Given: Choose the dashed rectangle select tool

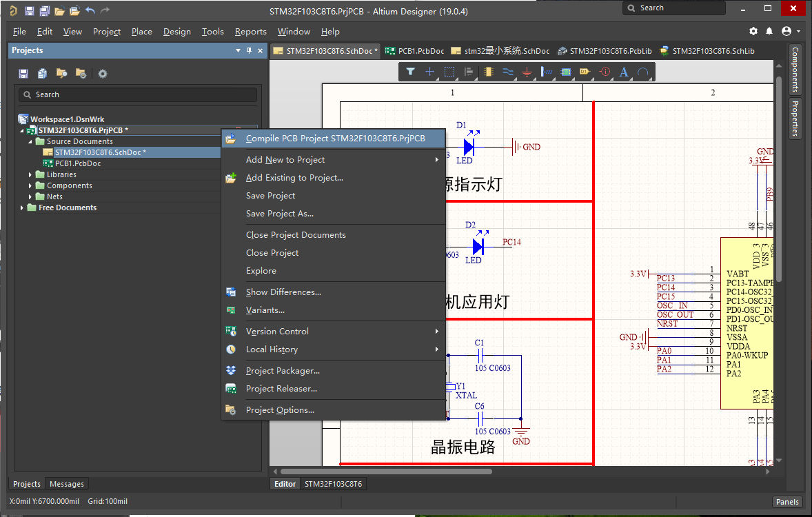Looking at the screenshot, I should (x=449, y=72).
